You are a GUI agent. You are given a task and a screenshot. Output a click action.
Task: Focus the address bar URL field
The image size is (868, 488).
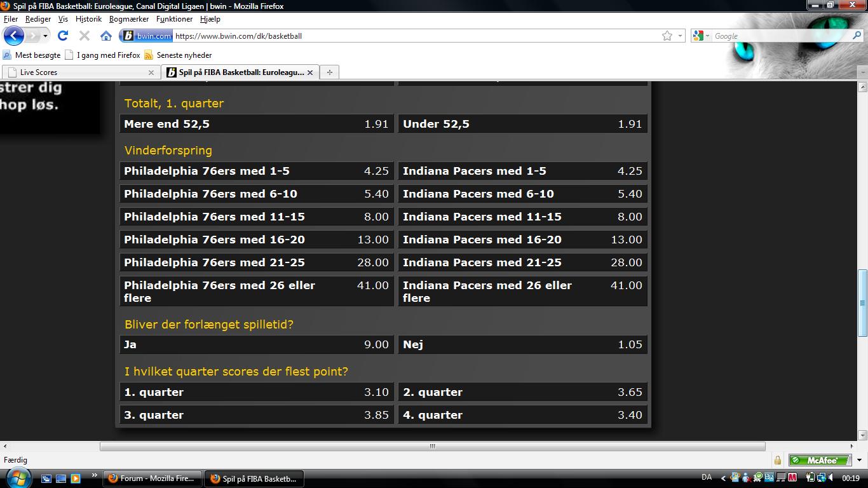(x=416, y=36)
